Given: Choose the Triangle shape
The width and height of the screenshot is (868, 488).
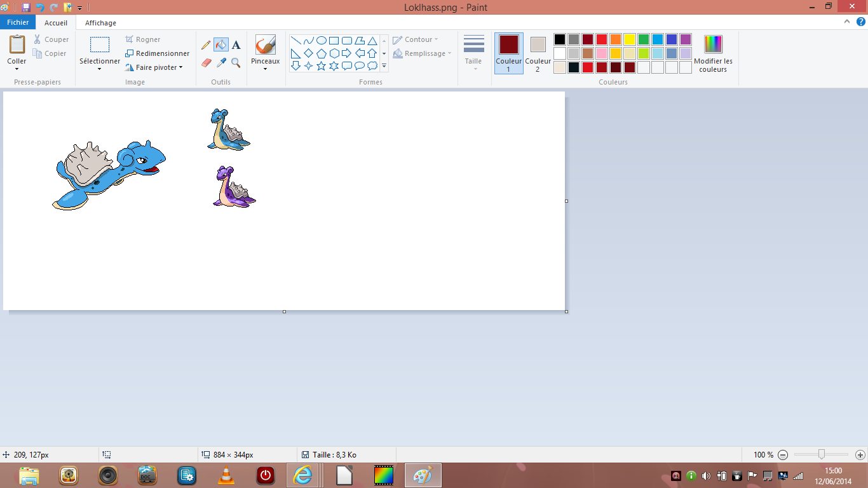Looking at the screenshot, I should point(372,41).
